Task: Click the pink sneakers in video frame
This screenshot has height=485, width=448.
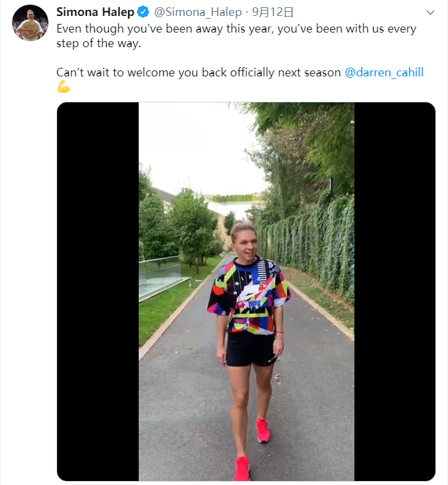Action: [x=251, y=449]
